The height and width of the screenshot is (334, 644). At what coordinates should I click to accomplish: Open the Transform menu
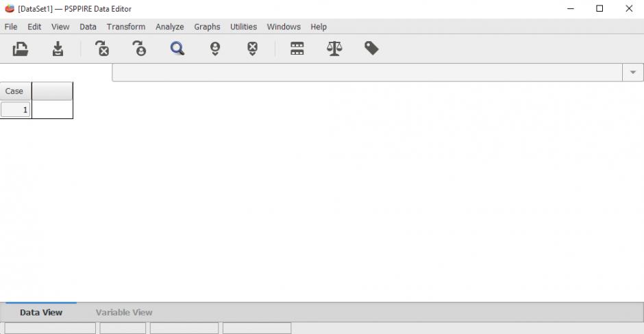click(126, 27)
